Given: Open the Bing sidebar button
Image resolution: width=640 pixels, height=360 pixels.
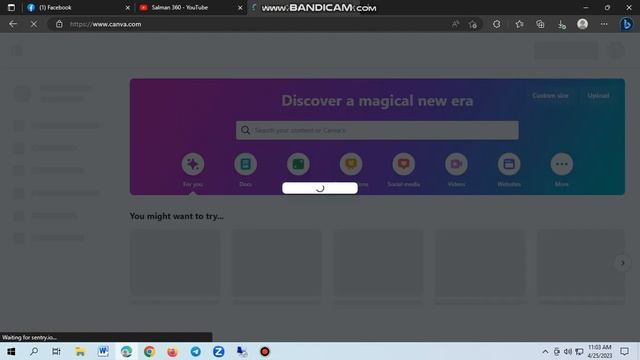Looking at the screenshot, I should 627,24.
